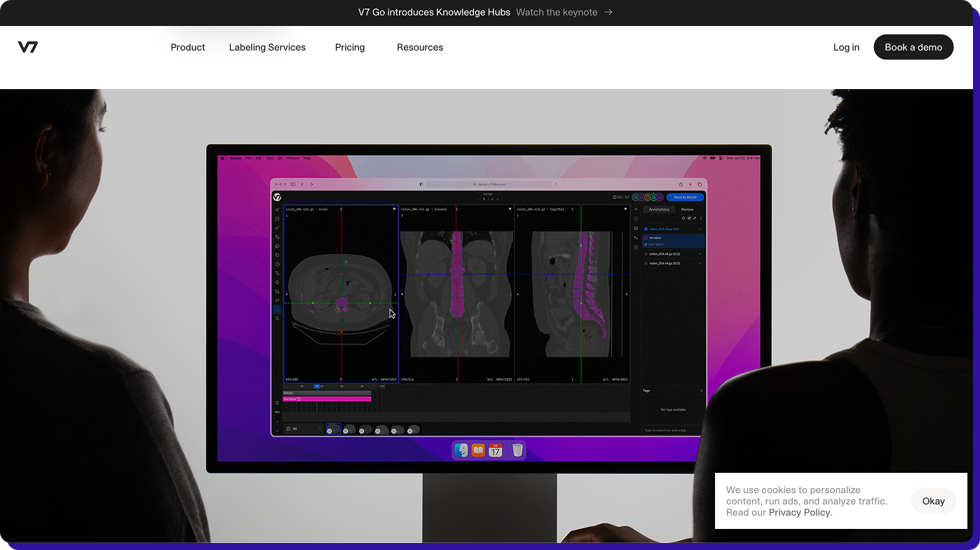980x550 pixels.
Task: Expand the colon_206.nii.gz (0.2) group
Action: 700,254
